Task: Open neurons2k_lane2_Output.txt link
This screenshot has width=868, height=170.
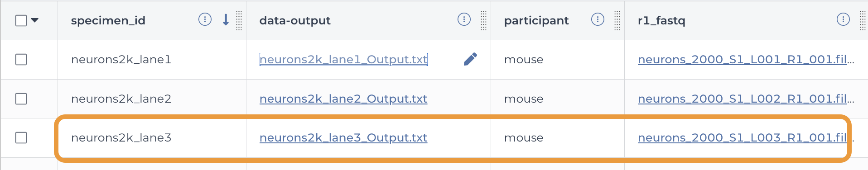Action: point(343,99)
